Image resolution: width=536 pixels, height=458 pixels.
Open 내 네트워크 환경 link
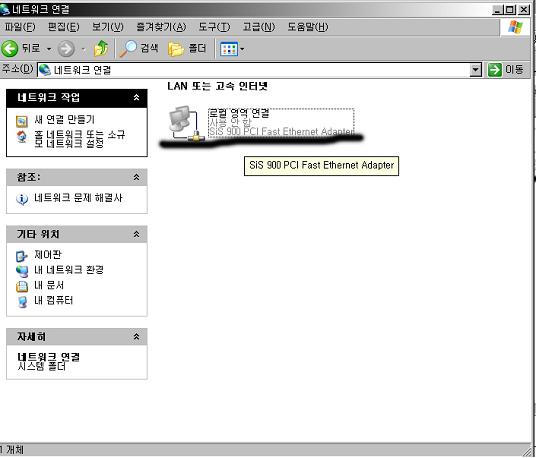(69, 270)
